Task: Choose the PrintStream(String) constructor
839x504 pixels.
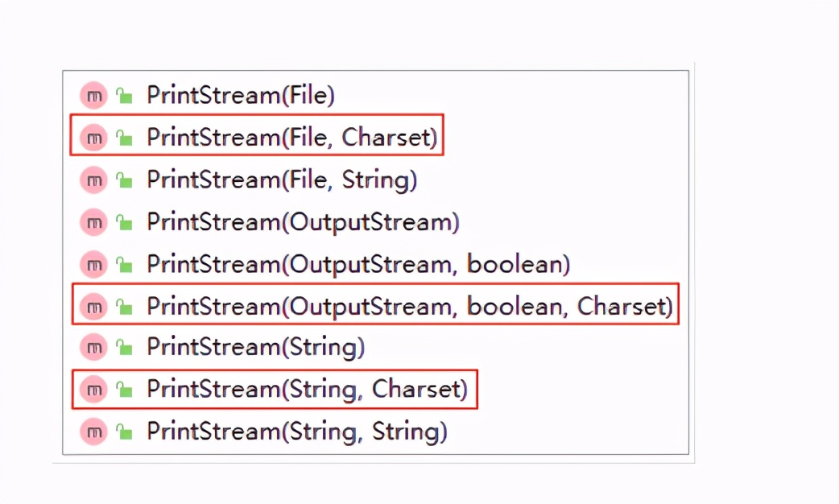Action: point(255,348)
